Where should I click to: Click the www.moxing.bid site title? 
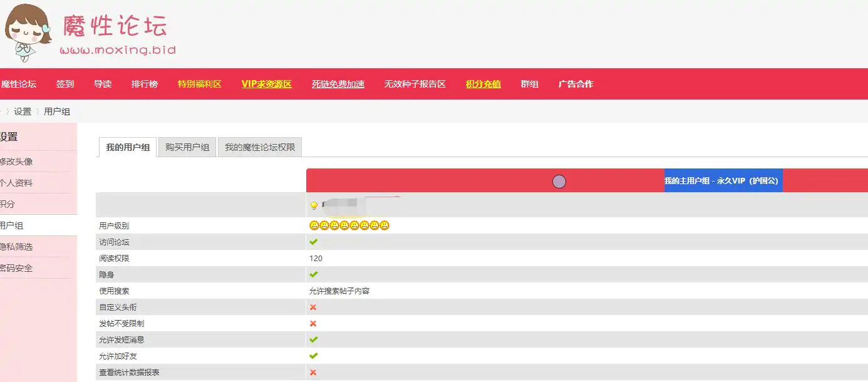118,50
